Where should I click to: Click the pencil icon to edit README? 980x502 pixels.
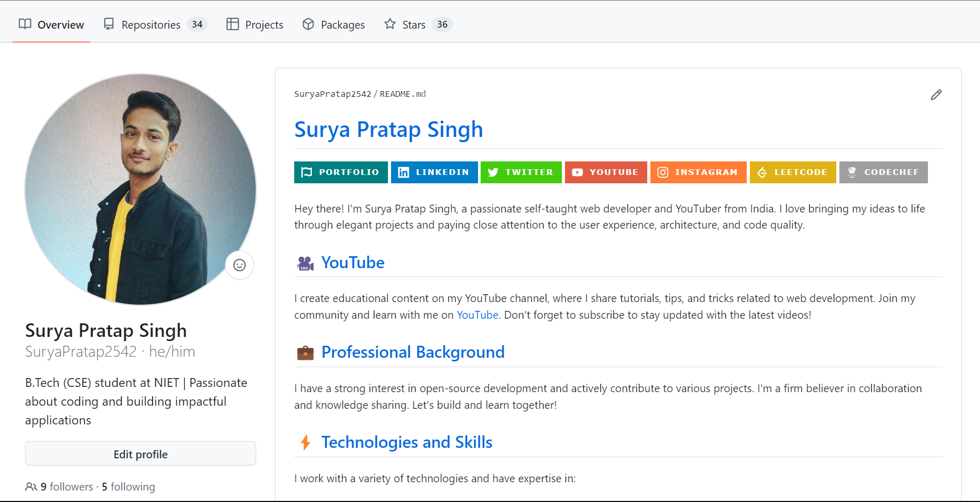(936, 95)
